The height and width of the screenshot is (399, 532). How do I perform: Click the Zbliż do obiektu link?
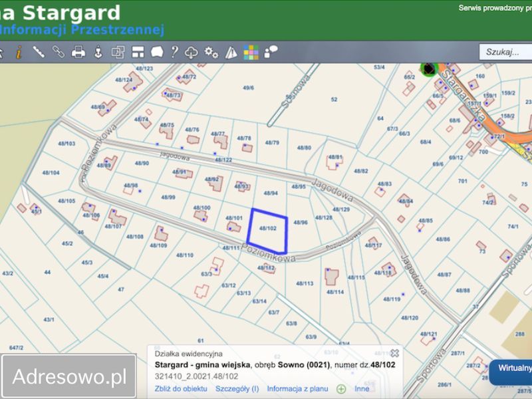click(181, 388)
